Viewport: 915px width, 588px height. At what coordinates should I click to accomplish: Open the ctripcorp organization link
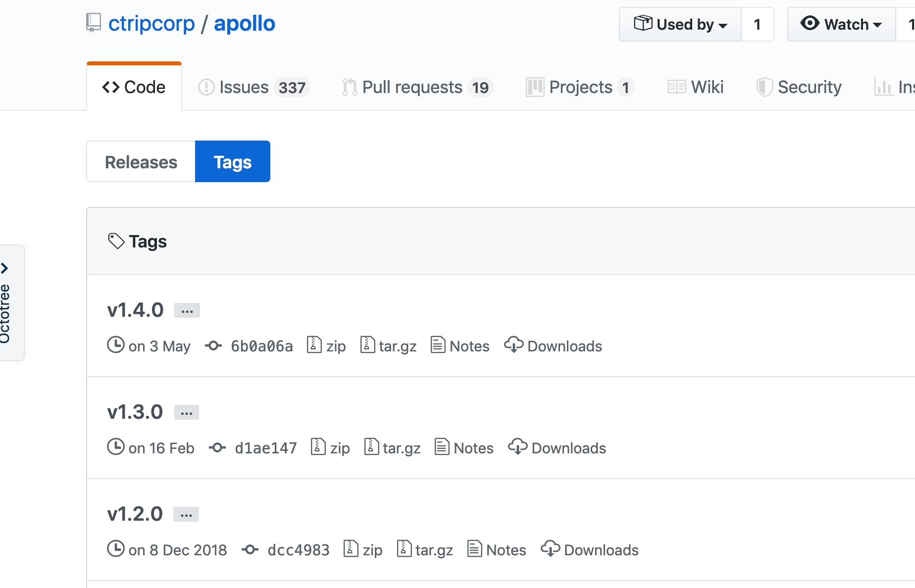[x=152, y=23]
